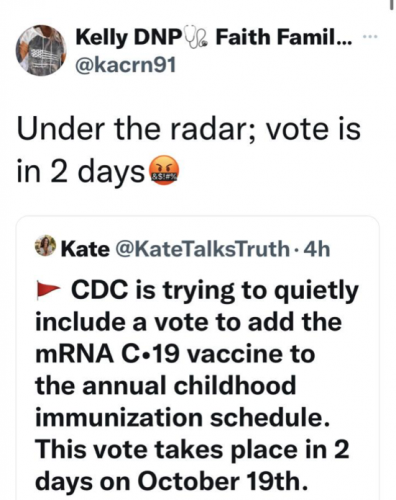Open Kelly DNP's profile picture
The height and width of the screenshot is (500, 396).
point(41,50)
